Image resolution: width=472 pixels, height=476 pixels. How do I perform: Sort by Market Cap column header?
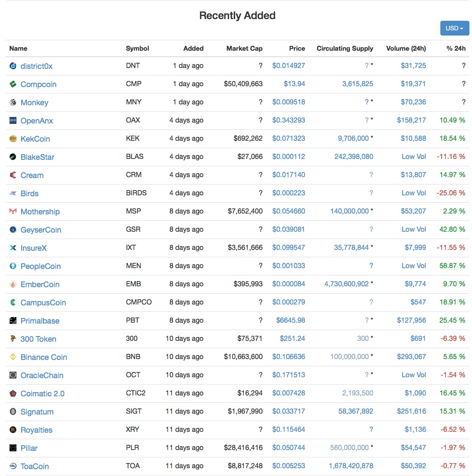pyautogui.click(x=244, y=49)
